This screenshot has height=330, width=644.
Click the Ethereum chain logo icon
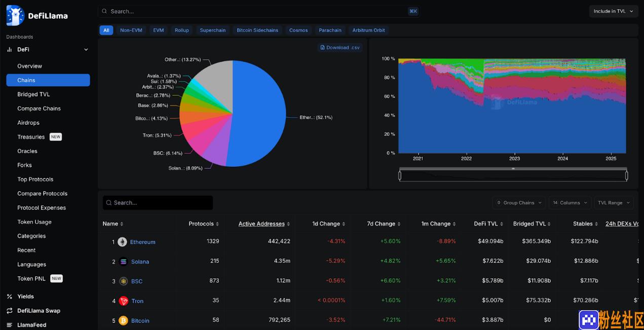tap(122, 242)
